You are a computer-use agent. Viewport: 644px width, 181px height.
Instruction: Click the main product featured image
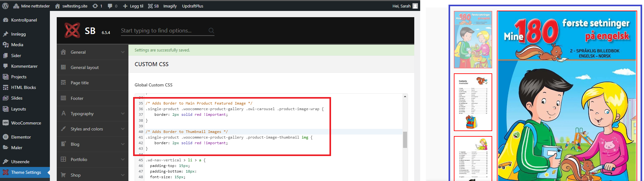coord(567,96)
